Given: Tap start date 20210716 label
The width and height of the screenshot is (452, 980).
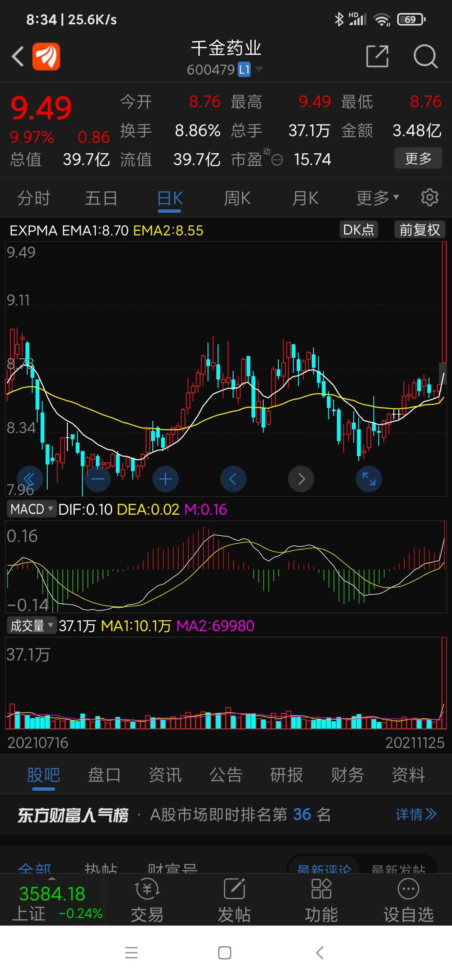Looking at the screenshot, I should coord(38,743).
